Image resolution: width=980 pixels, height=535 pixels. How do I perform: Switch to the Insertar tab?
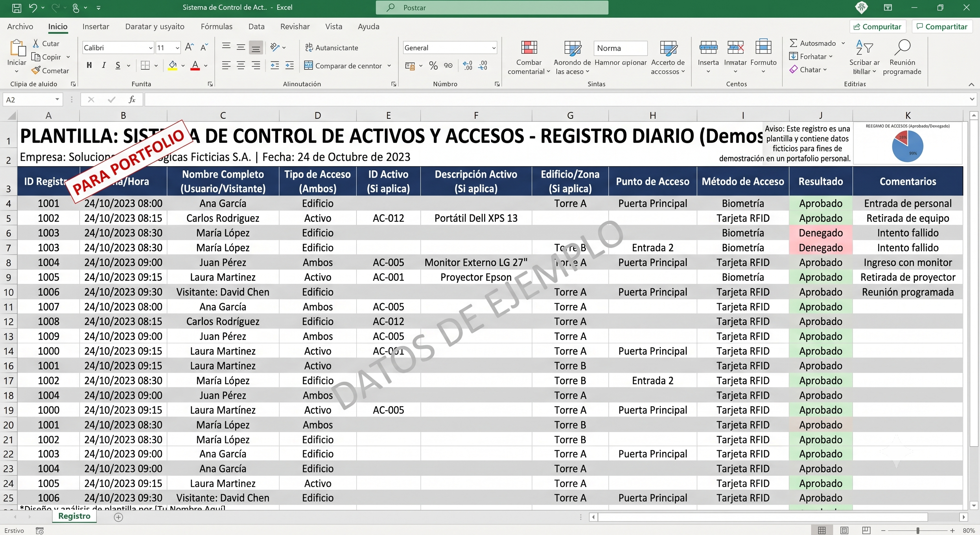click(96, 26)
